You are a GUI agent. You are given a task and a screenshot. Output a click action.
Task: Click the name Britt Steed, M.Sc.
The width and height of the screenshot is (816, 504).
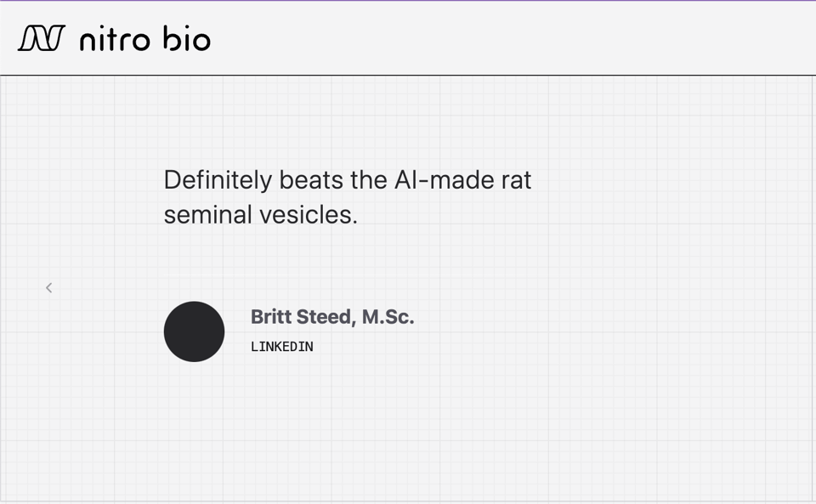click(x=331, y=317)
